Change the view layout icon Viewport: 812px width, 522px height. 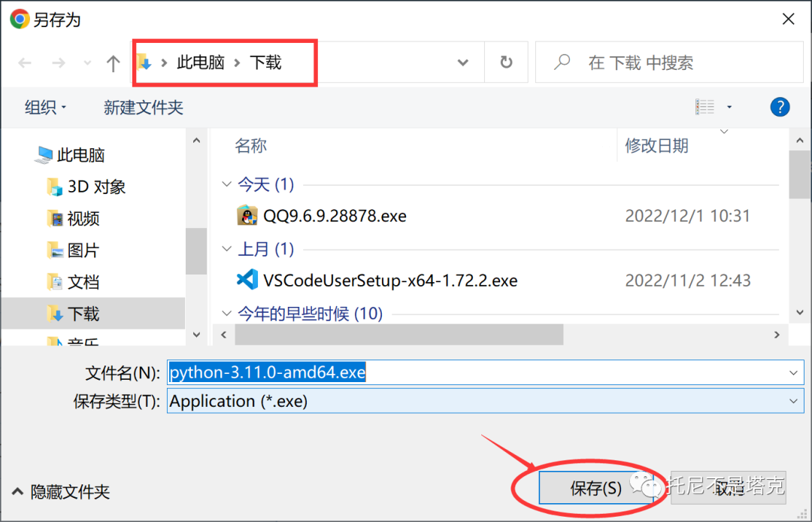(704, 107)
